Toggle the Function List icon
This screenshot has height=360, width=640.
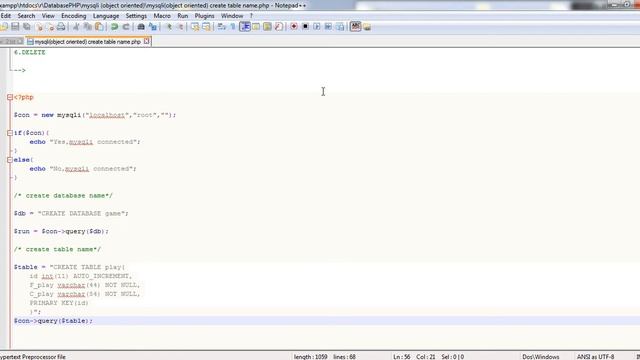[x=279, y=27]
